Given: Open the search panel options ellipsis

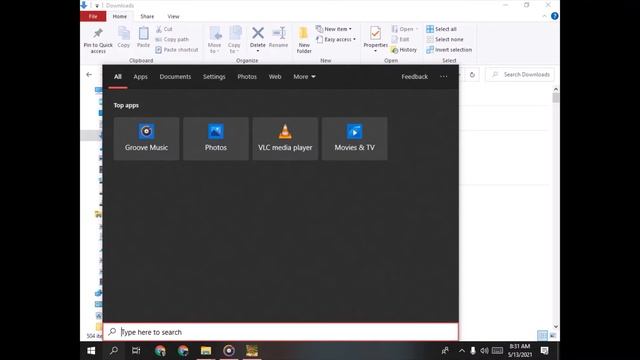Looking at the screenshot, I should pos(444,77).
